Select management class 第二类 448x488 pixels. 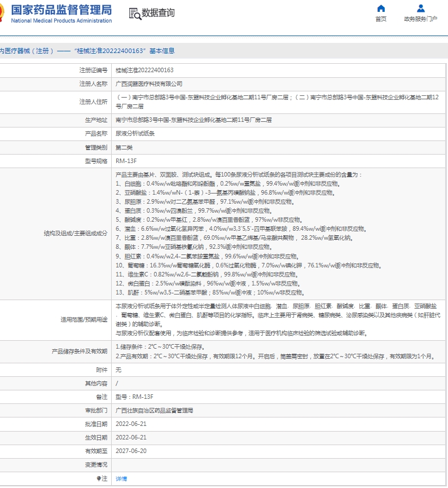124,147
